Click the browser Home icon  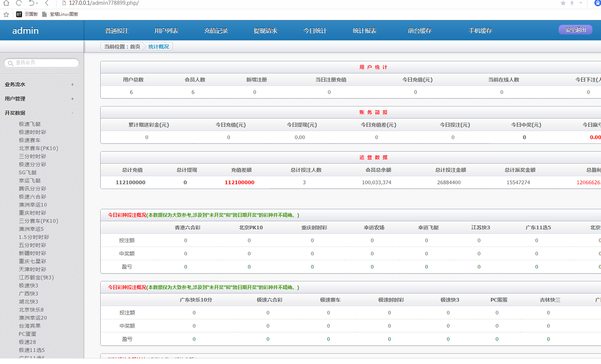[x=5, y=3]
